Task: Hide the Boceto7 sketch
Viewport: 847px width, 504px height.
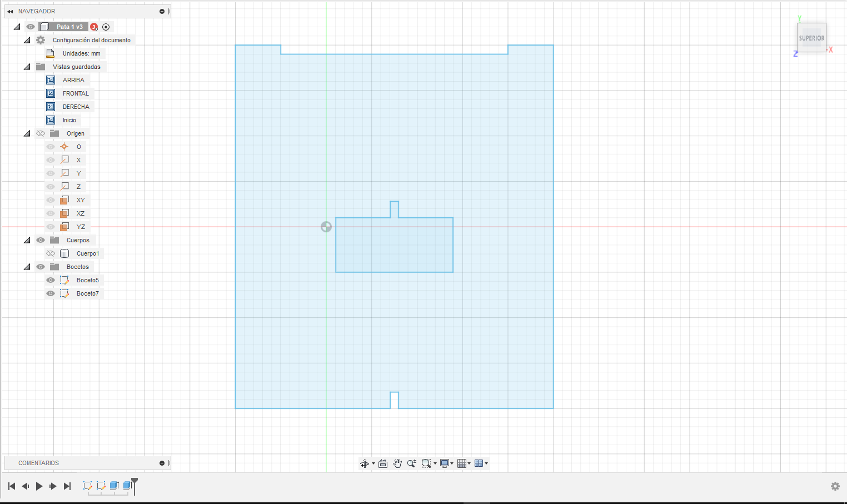Action: [x=51, y=293]
